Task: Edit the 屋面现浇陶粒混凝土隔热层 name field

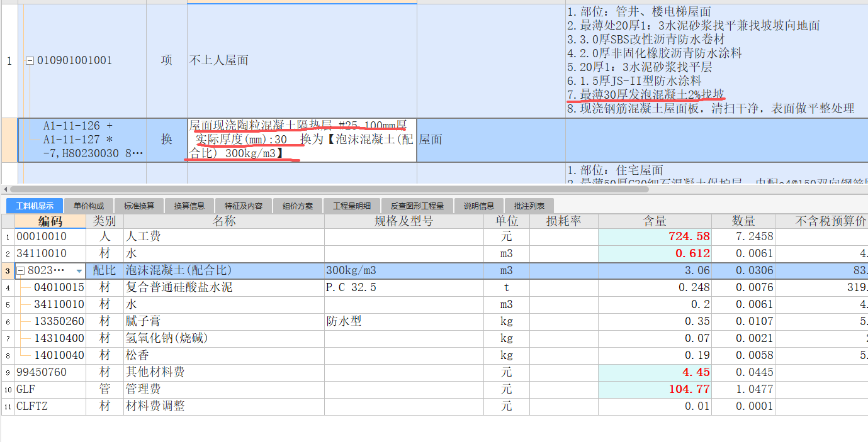Action: (x=302, y=140)
